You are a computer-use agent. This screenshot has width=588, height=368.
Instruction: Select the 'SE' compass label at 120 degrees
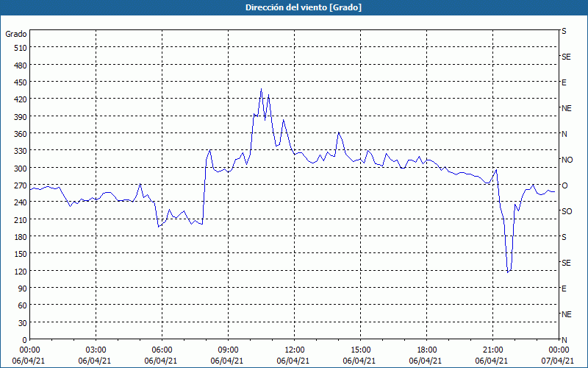[x=566, y=263]
